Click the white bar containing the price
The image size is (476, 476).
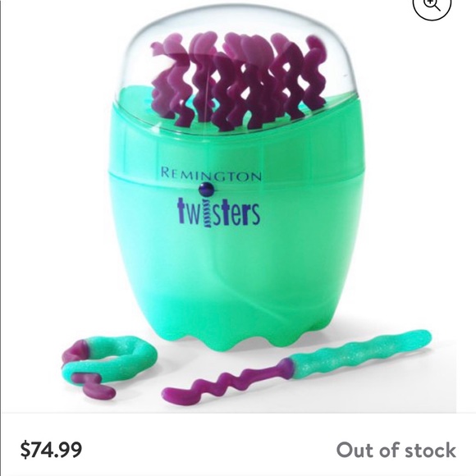pyautogui.click(x=238, y=445)
